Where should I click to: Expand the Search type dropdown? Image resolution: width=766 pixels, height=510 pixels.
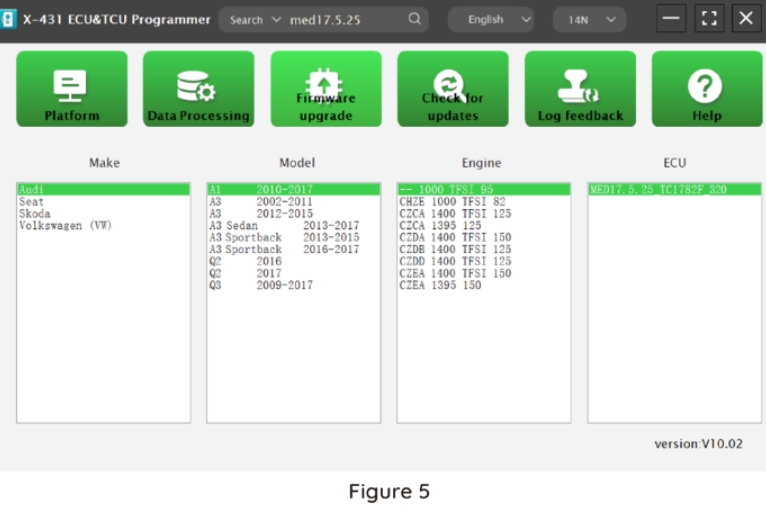(255, 20)
